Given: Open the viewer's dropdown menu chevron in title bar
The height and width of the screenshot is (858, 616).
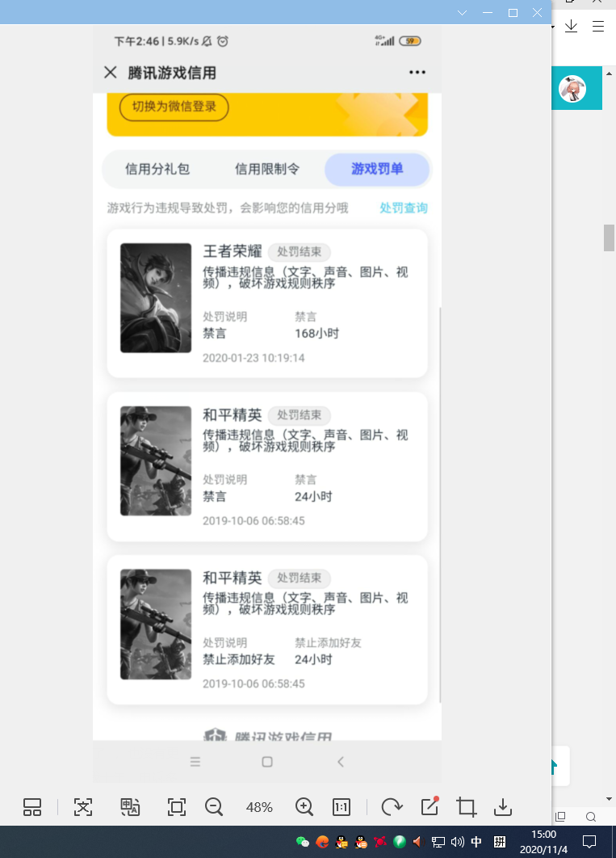Looking at the screenshot, I should click(462, 13).
